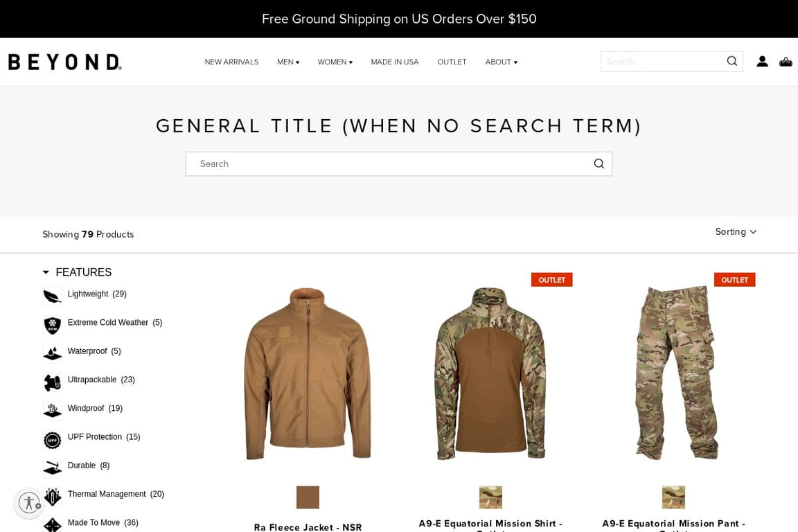798x532 pixels.
Task: Click the Waterproof droplet icon
Action: 53,353
